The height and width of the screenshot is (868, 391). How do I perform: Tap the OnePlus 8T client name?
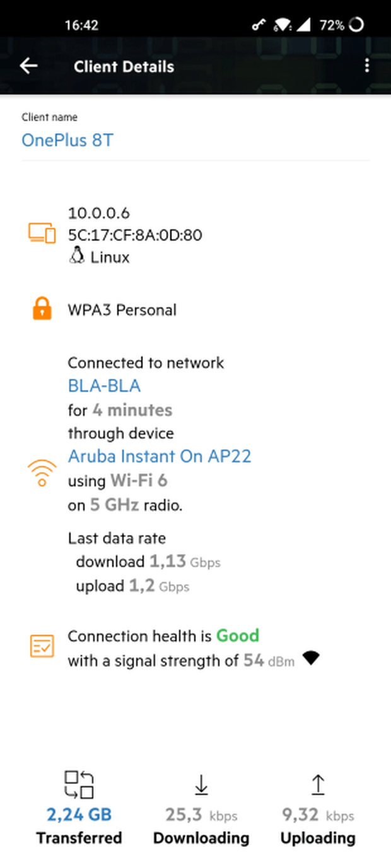(67, 139)
